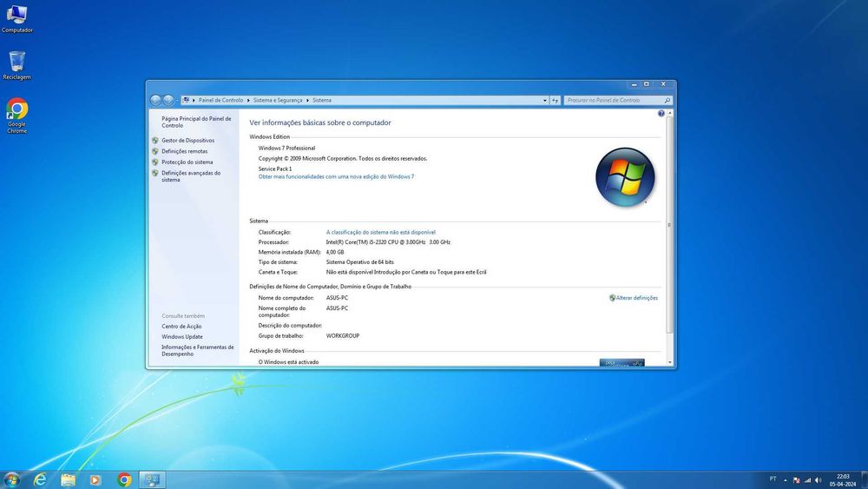Open Protecção do sistema

187,162
